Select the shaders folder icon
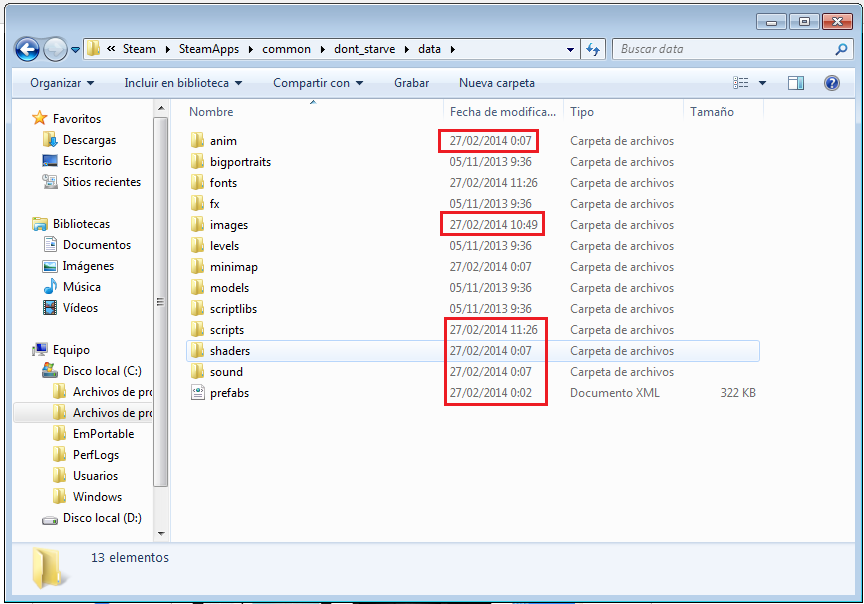Viewport: 864px width, 604px height. point(197,350)
